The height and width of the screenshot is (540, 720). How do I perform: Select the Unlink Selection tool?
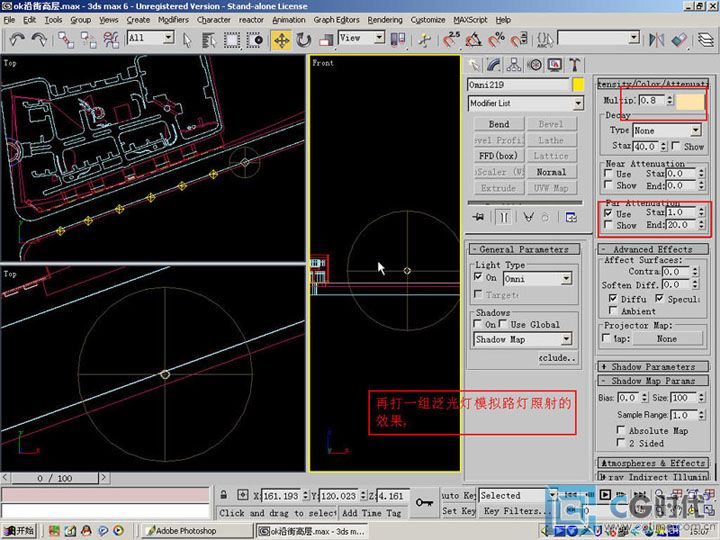(88, 39)
